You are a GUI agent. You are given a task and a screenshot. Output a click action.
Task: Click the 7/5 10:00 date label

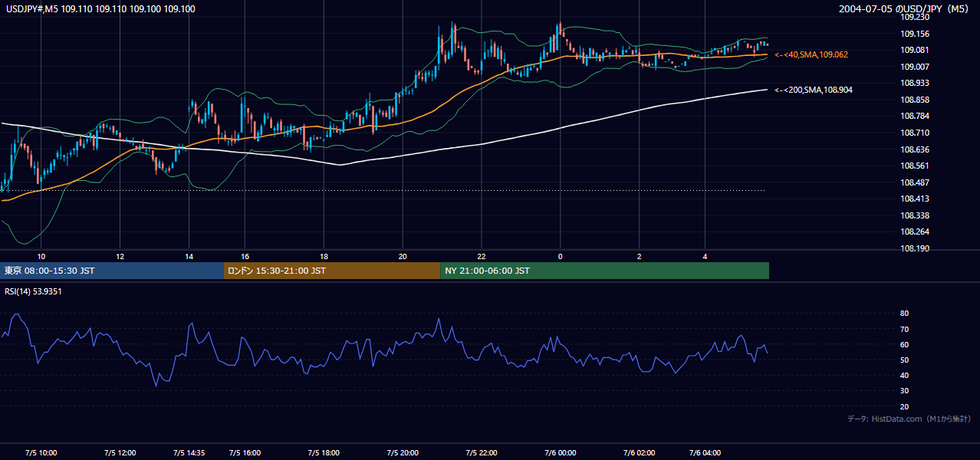41,452
